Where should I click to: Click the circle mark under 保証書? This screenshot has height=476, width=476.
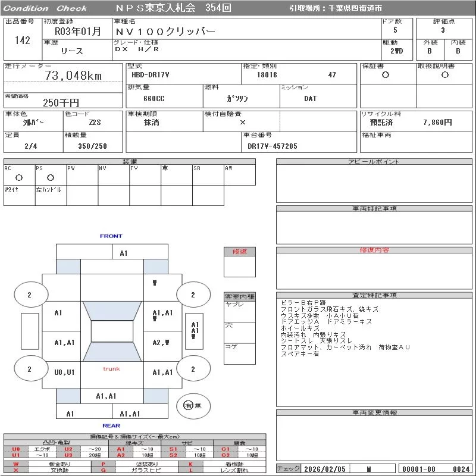[x=386, y=75]
